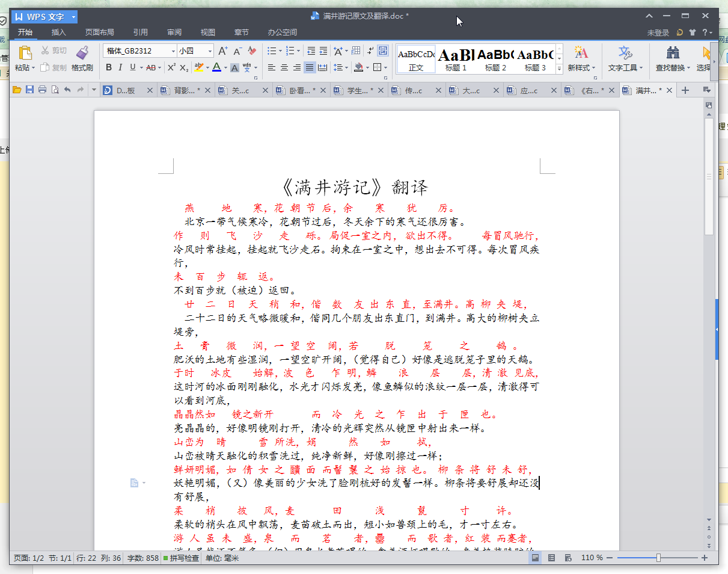Select the Format Painter brush
Viewport: 728px width, 574px height.
pos(82,53)
